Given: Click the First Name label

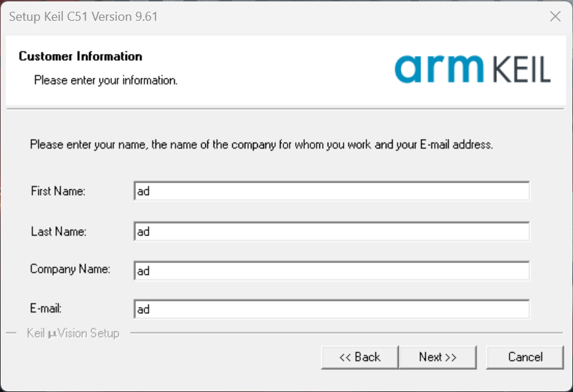Looking at the screenshot, I should (58, 192).
